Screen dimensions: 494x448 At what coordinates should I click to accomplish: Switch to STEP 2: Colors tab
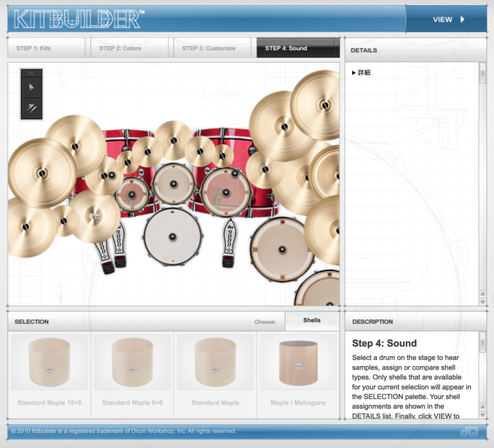click(129, 48)
